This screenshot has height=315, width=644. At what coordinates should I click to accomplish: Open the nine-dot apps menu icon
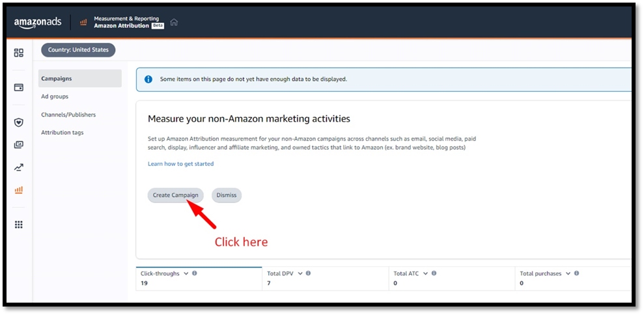coord(19,225)
